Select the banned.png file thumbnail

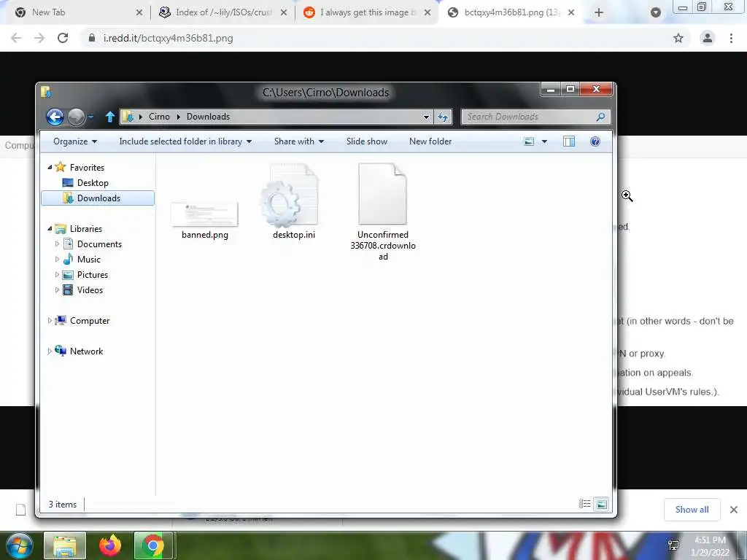click(x=204, y=215)
